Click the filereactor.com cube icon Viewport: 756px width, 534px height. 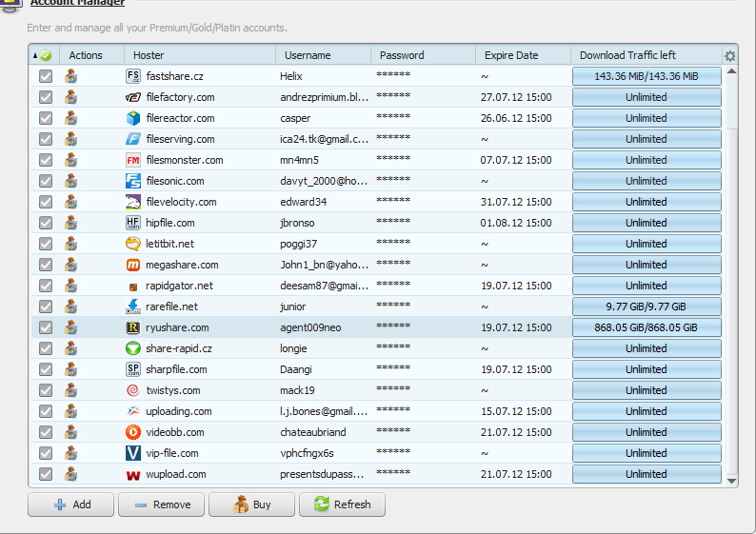(x=133, y=118)
